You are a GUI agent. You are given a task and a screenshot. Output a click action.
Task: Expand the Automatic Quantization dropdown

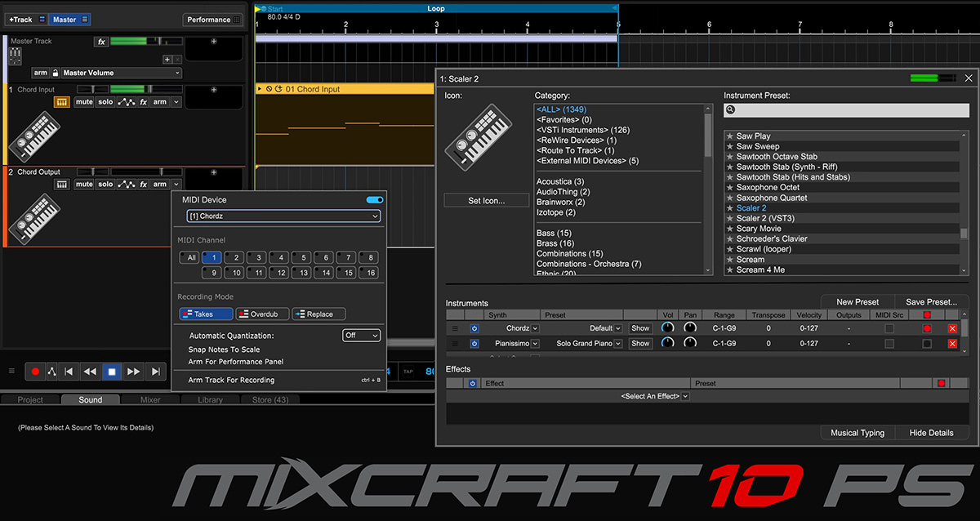(361, 336)
